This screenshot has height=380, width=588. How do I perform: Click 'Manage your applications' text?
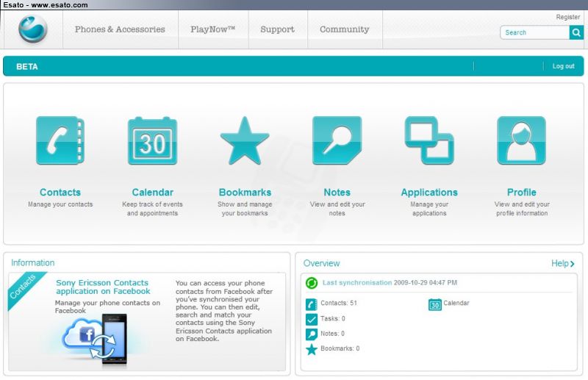(429, 209)
